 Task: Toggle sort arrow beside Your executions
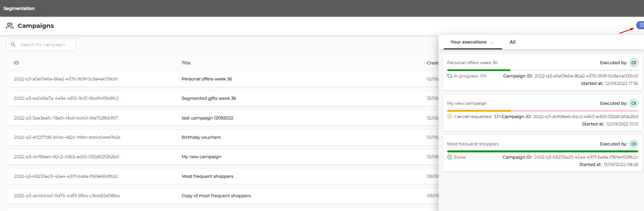point(492,42)
